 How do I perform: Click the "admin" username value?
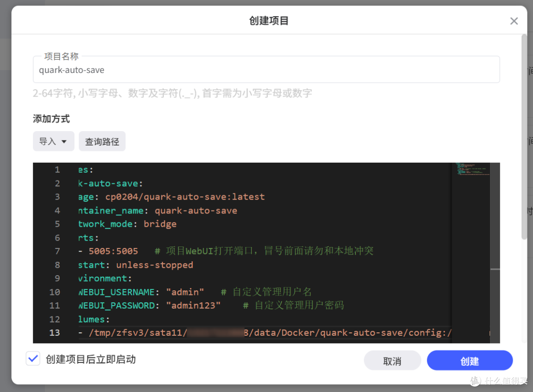pyautogui.click(x=185, y=292)
